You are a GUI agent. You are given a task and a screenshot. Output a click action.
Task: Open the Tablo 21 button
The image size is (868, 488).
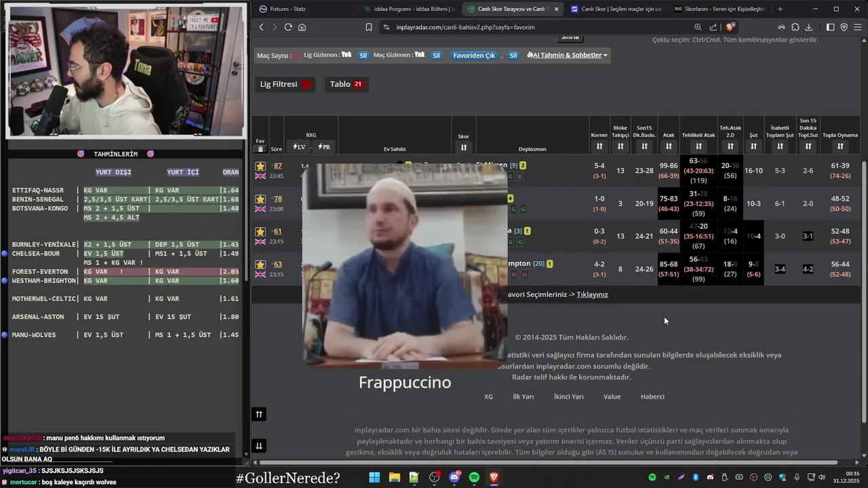click(x=347, y=84)
